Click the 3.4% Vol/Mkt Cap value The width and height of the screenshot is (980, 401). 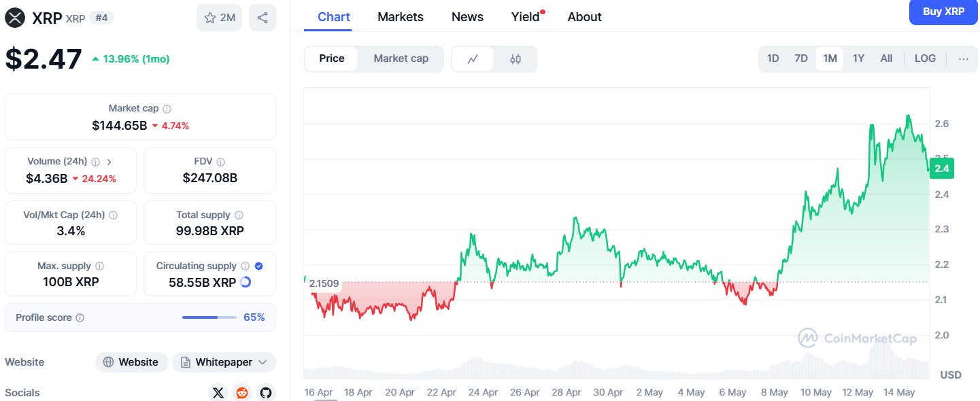71,231
